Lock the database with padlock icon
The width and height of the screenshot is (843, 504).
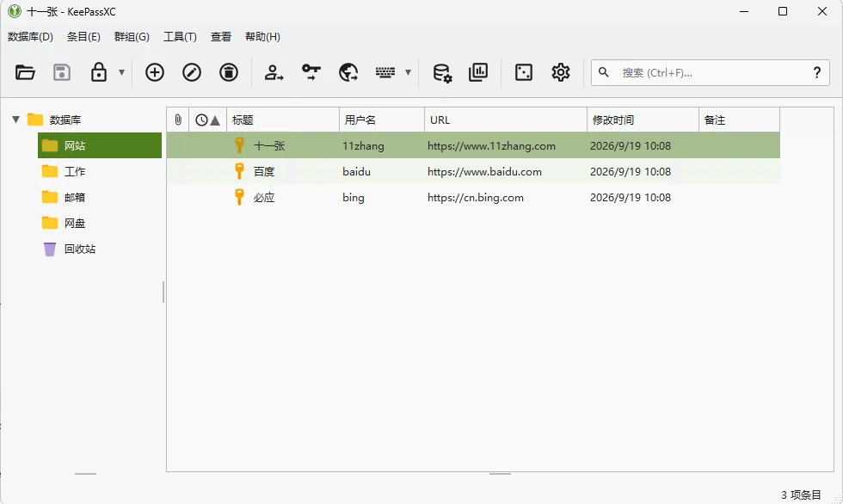(99, 72)
